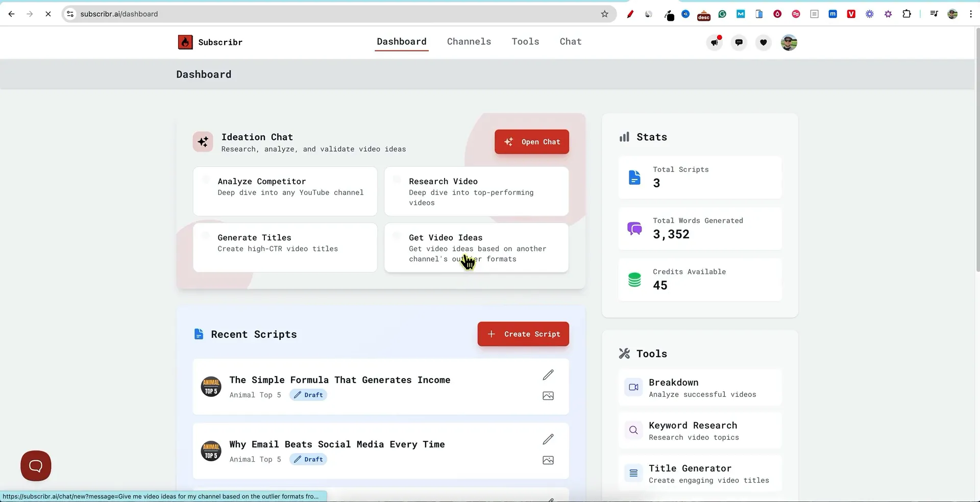Open the support chat widget button
The width and height of the screenshot is (980, 502).
36,466
